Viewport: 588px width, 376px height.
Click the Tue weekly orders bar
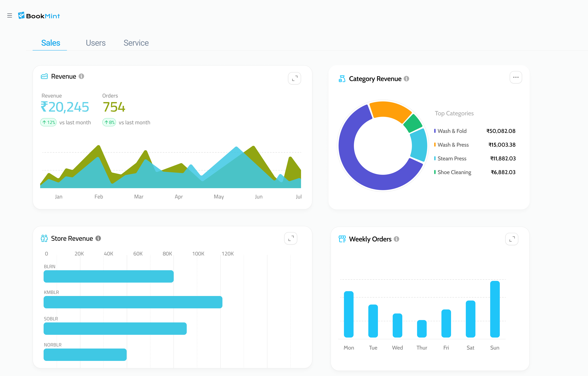(373, 321)
